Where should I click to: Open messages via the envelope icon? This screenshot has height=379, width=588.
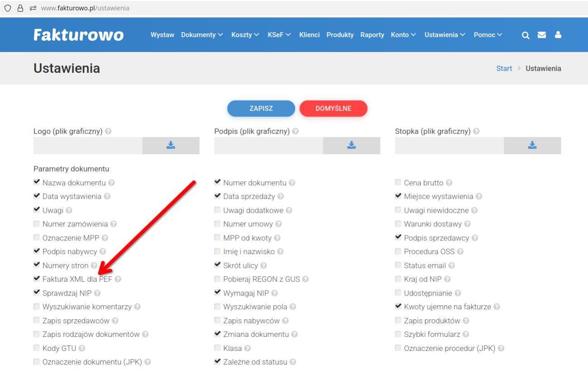(x=541, y=35)
